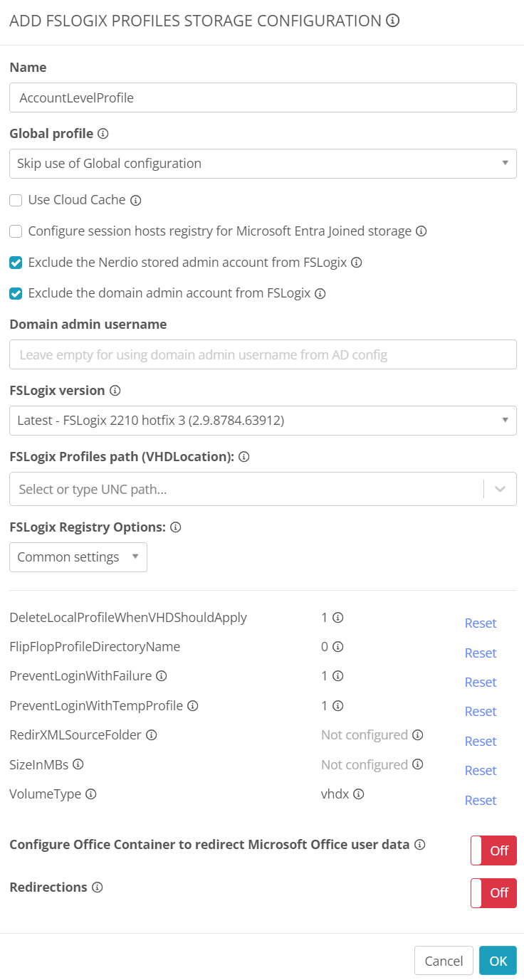This screenshot has height=980, width=524.
Task: Reset the VolumeType setting
Action: pos(481,801)
